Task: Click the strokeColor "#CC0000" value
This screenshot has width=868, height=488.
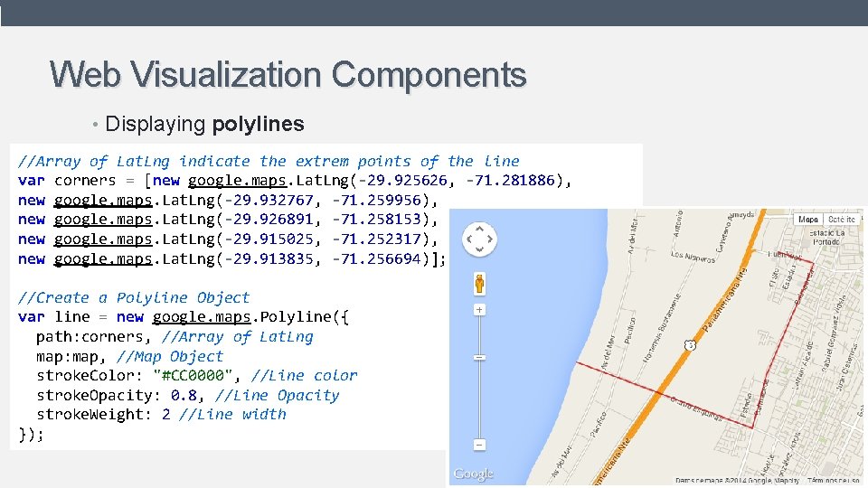Action: 192,376
